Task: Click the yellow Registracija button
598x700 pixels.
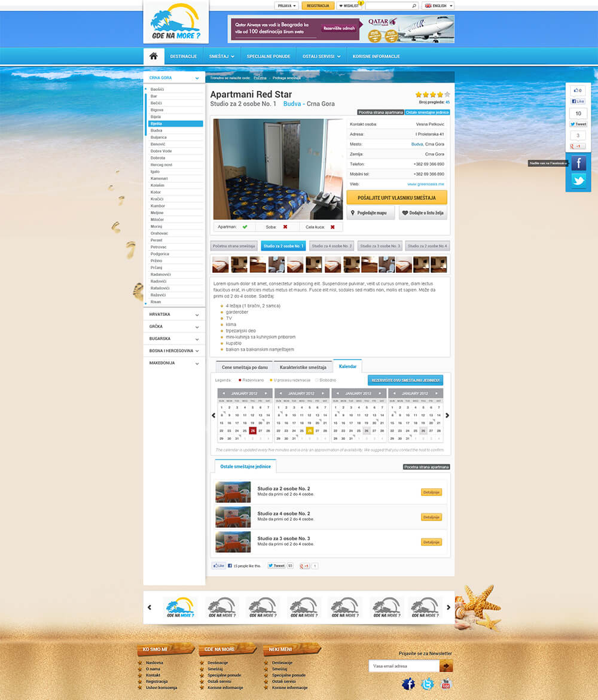Action: point(318,6)
